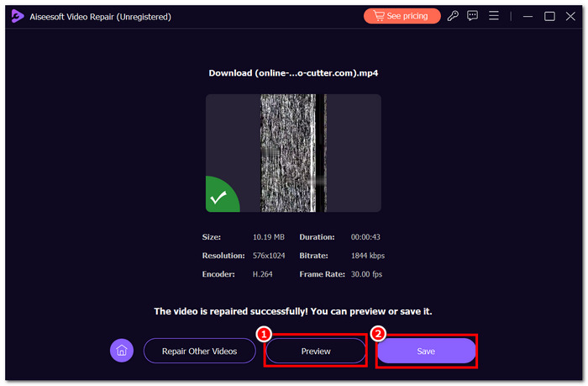Close the Aiseesoft Video Repair window

point(571,16)
